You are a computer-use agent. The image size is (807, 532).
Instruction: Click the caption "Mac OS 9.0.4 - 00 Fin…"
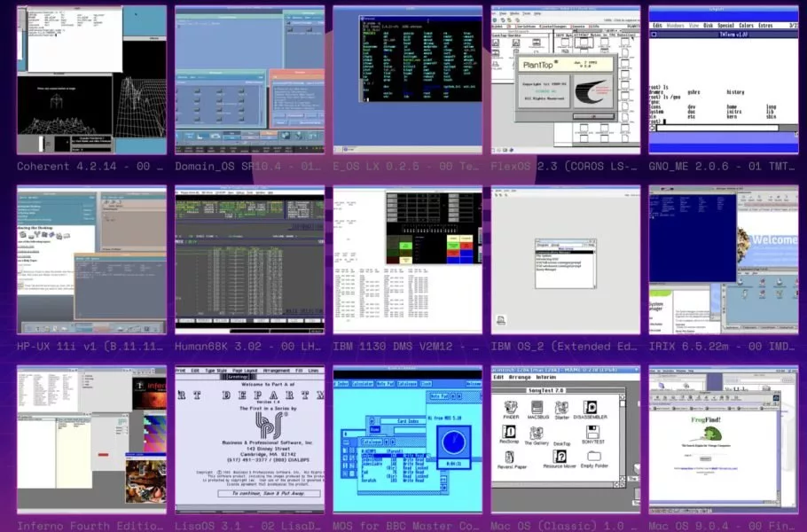coord(722,526)
